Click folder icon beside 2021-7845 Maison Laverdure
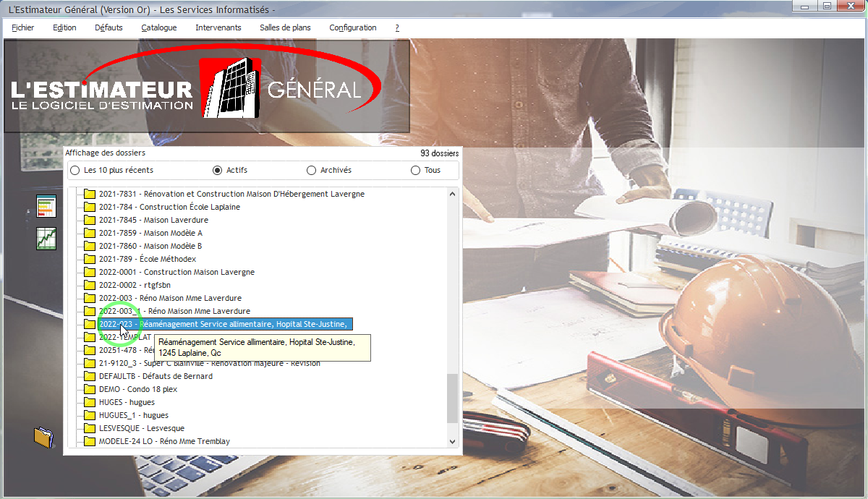The image size is (868, 499). (x=90, y=220)
